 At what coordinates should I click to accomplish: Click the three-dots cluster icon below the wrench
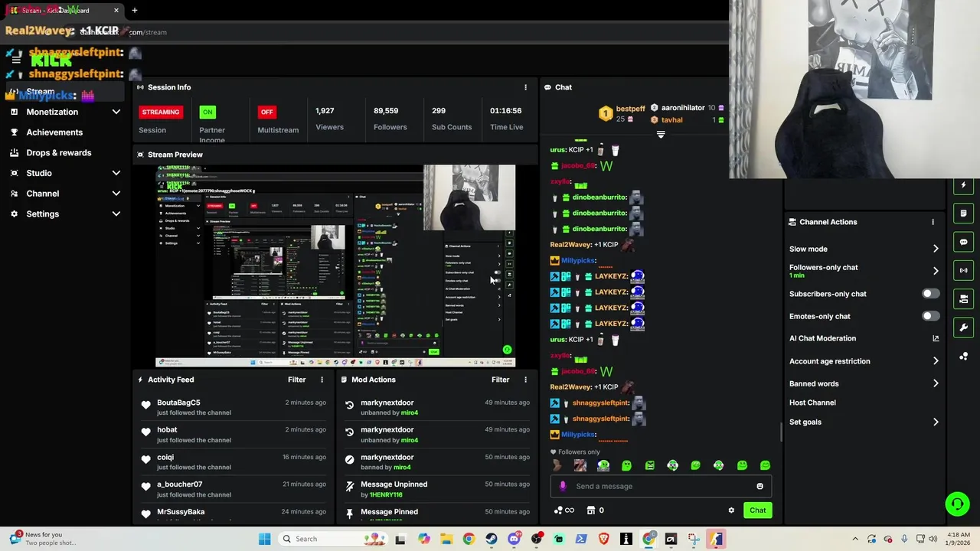click(x=964, y=357)
